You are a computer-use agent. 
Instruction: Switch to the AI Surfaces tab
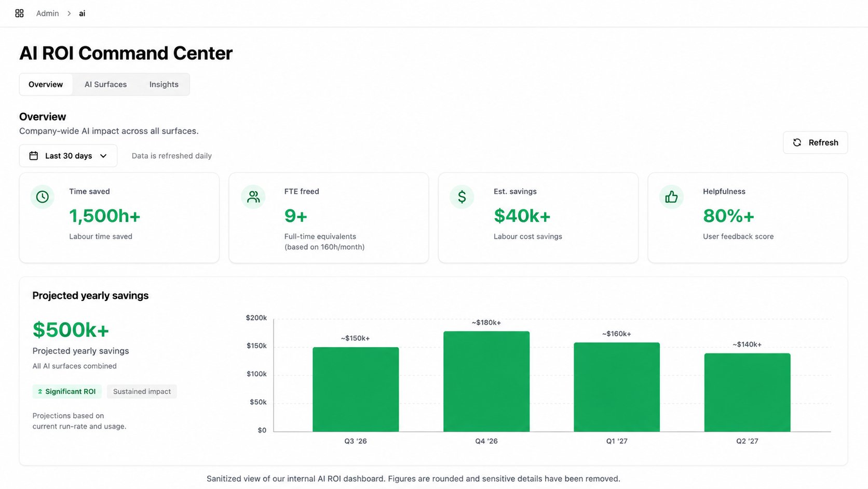pyautogui.click(x=105, y=84)
